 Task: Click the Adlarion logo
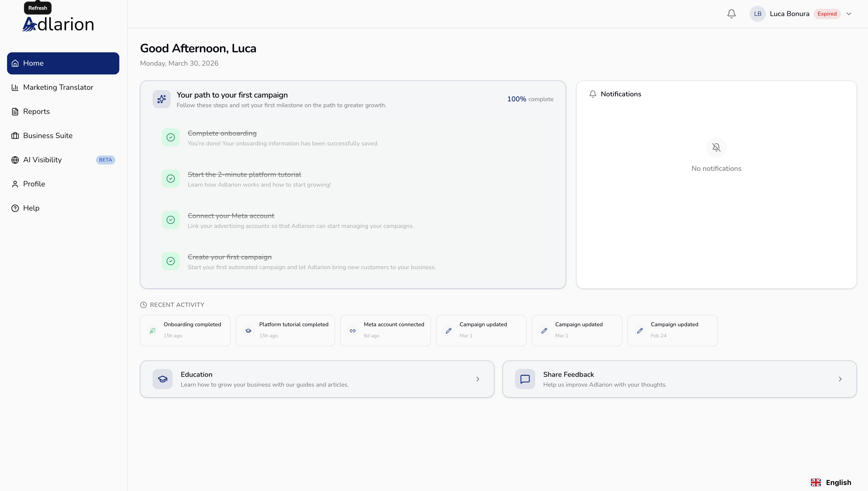point(58,25)
